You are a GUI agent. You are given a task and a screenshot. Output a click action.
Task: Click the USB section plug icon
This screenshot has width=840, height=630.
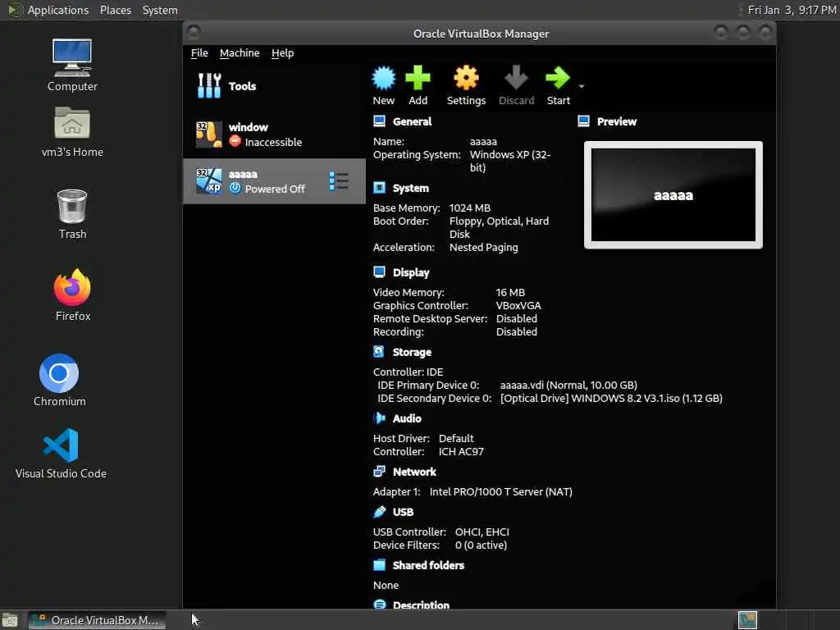click(x=379, y=512)
